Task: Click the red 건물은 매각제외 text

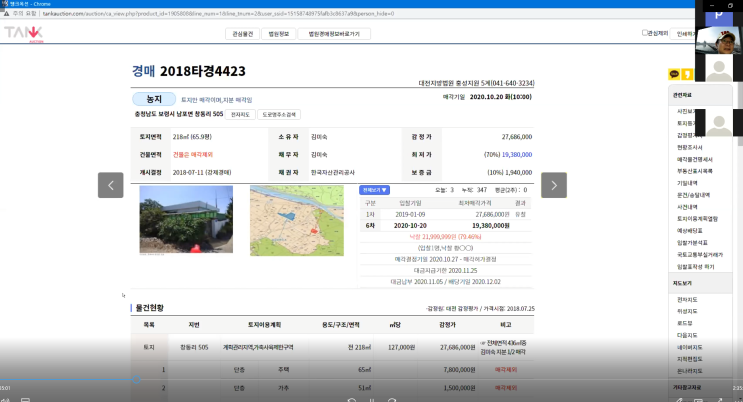Action: coord(192,155)
